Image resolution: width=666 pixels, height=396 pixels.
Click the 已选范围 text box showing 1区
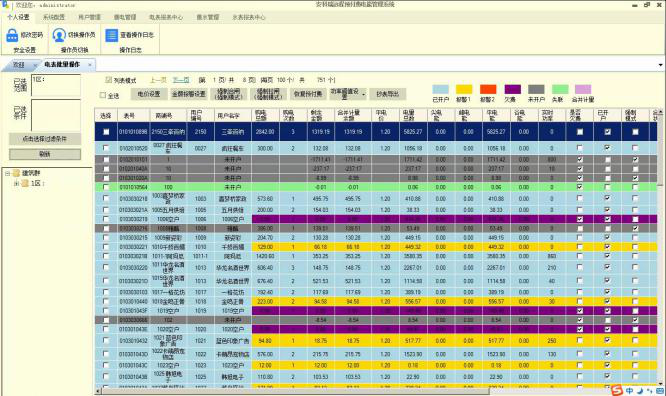[56, 85]
